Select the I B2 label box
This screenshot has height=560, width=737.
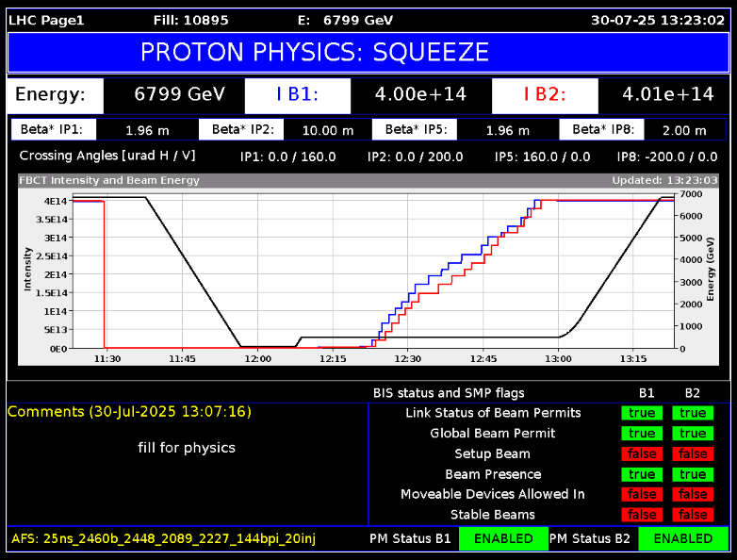click(x=544, y=94)
